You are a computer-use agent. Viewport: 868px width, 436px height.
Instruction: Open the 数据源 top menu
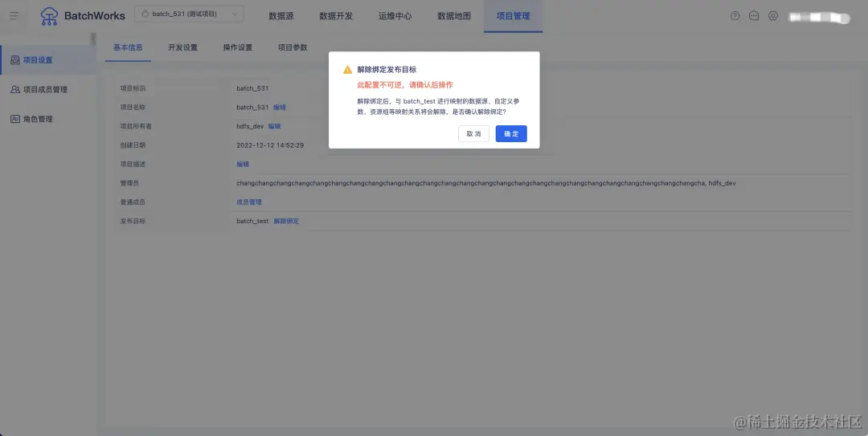(x=281, y=16)
